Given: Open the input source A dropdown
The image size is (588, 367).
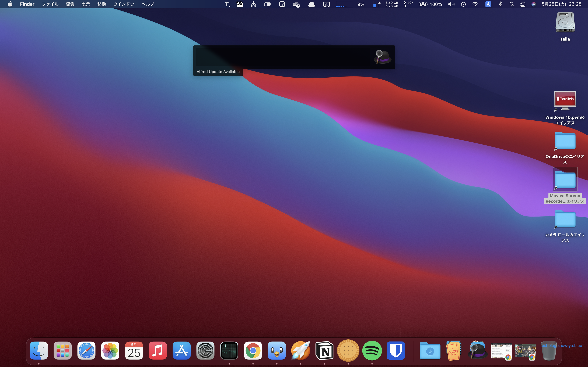Looking at the screenshot, I should pos(488,4).
